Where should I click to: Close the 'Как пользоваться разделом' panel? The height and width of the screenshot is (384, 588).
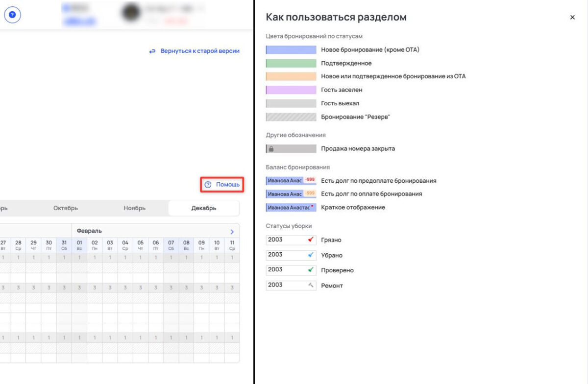tap(572, 17)
